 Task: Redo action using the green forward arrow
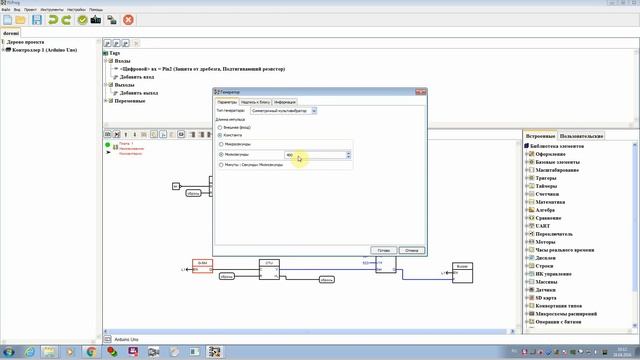(x=66, y=20)
